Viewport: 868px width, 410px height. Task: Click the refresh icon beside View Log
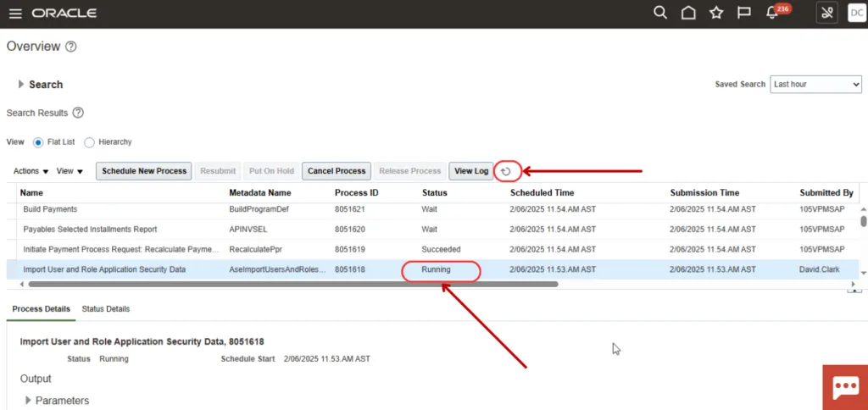(x=506, y=171)
